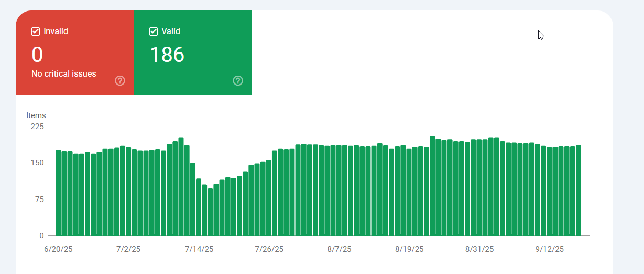This screenshot has height=274, width=644.
Task: Click the 'Valid' label text
Action: (171, 31)
